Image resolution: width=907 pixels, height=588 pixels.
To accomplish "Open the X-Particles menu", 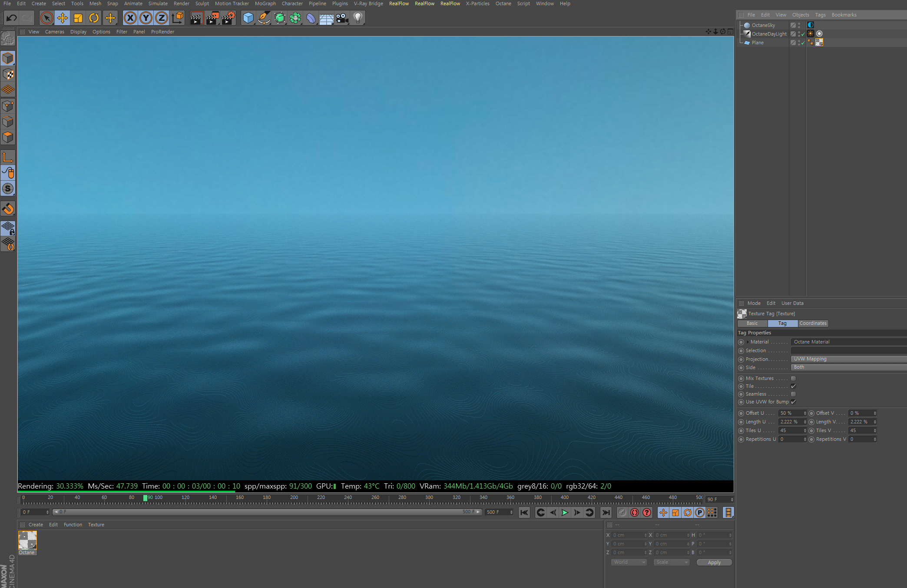I will coord(477,3).
